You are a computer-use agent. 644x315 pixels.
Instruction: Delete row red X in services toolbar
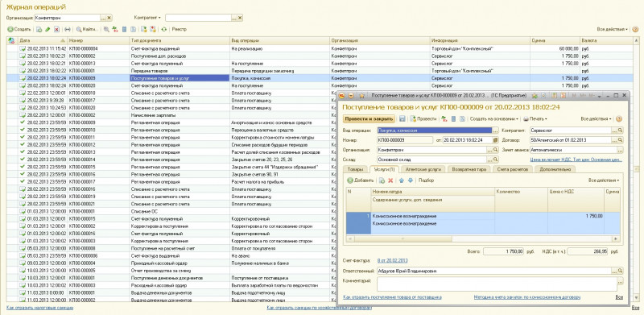point(390,180)
